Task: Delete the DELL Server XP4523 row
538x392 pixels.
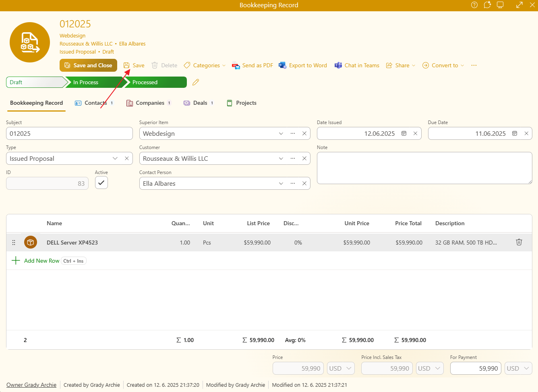Action: [x=519, y=242]
